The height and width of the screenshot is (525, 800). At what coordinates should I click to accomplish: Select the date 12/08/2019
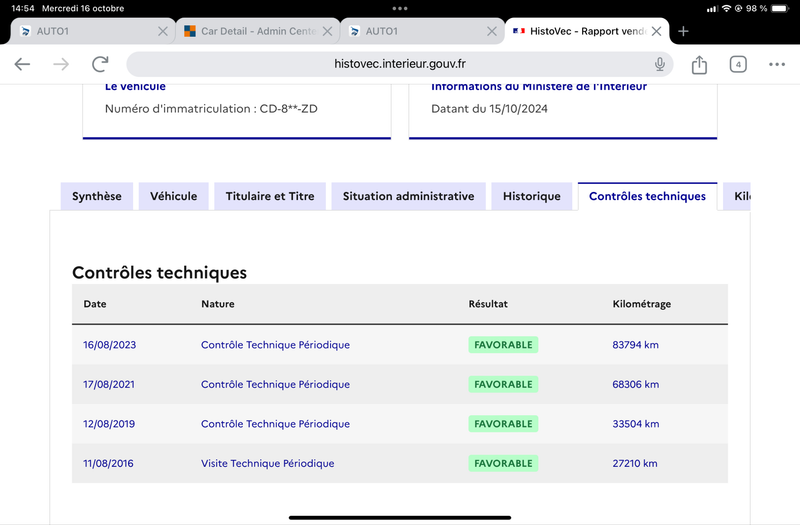(109, 424)
